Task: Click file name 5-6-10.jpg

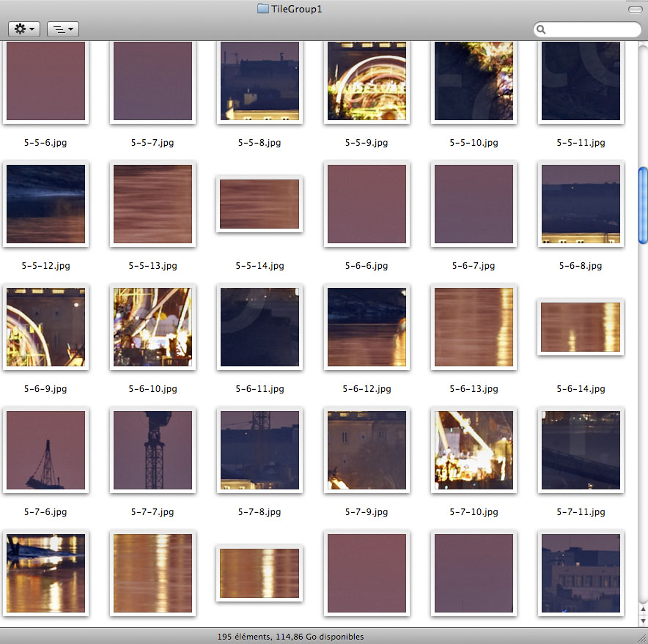Action: [153, 389]
